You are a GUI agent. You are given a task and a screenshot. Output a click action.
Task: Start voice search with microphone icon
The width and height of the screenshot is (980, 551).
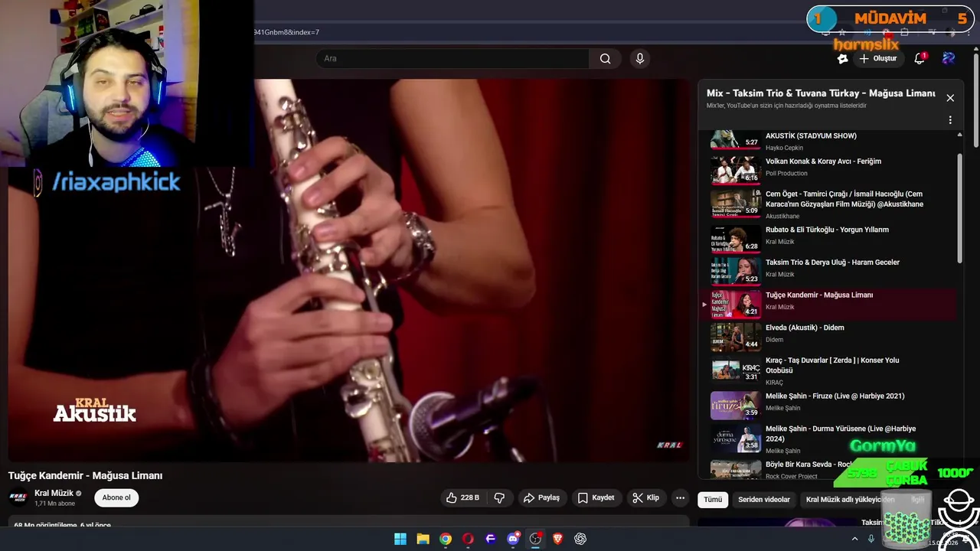point(640,58)
